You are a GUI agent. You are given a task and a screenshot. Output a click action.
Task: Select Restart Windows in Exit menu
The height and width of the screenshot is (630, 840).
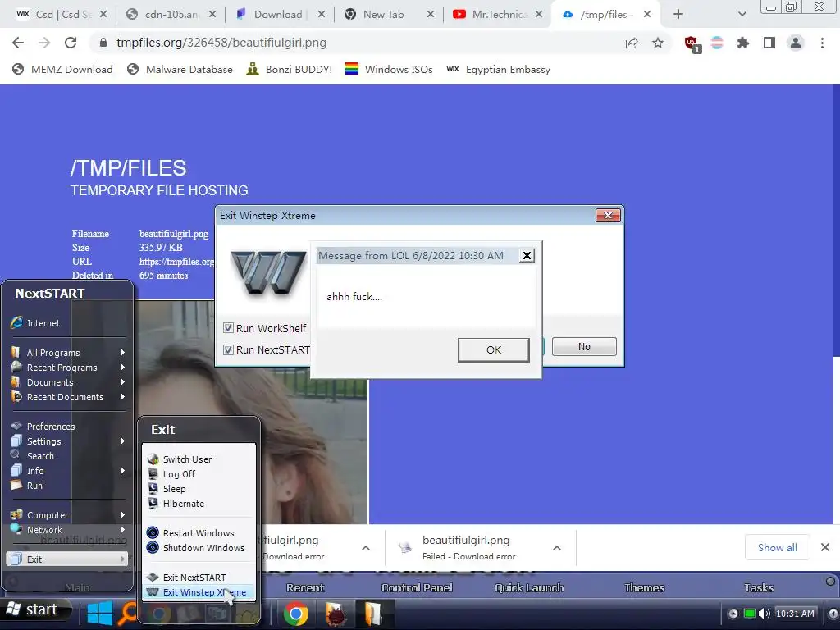point(199,533)
